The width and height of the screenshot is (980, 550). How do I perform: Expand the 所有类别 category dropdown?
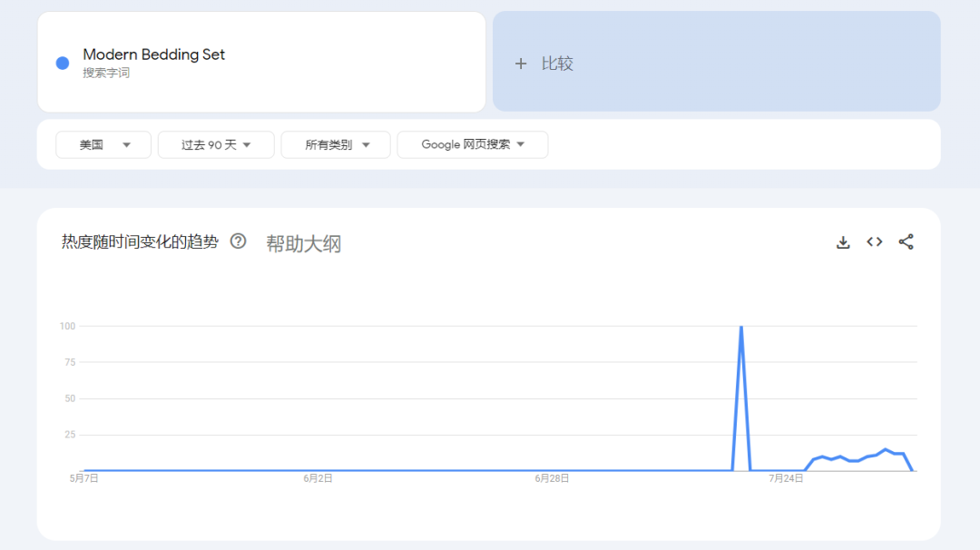(336, 145)
